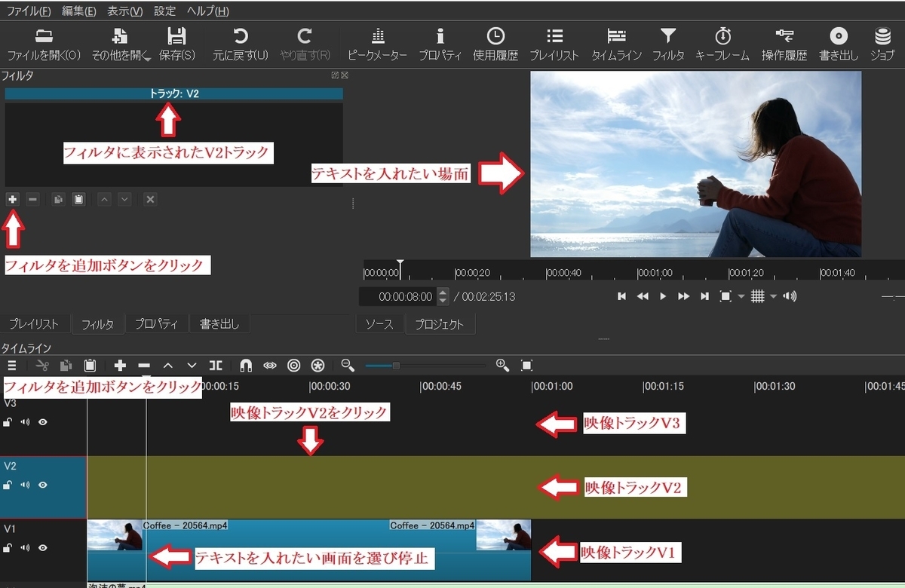The image size is (905, 588).
Task: Click the deselect filter X icon
Action: (150, 199)
